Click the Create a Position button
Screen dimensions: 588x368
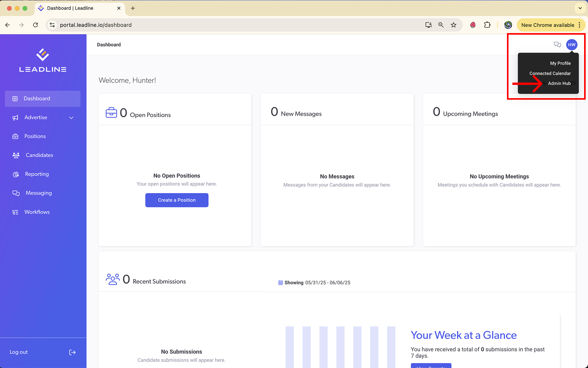tap(177, 200)
